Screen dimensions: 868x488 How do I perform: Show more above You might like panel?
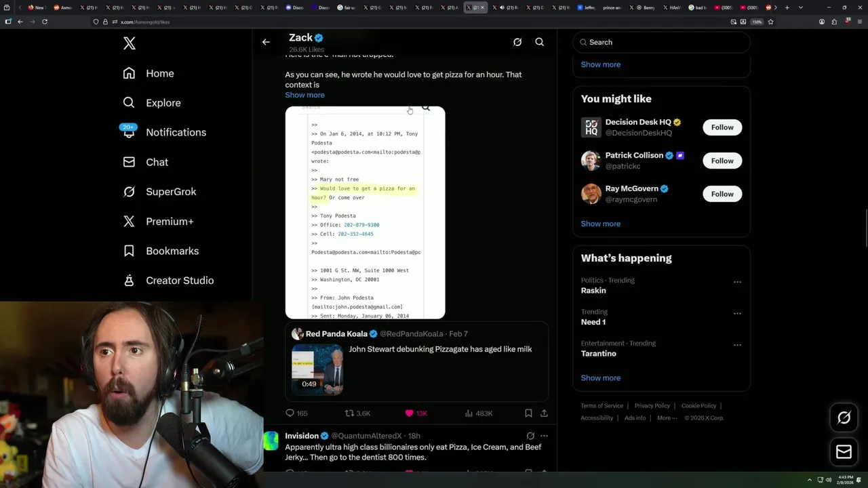pos(600,64)
